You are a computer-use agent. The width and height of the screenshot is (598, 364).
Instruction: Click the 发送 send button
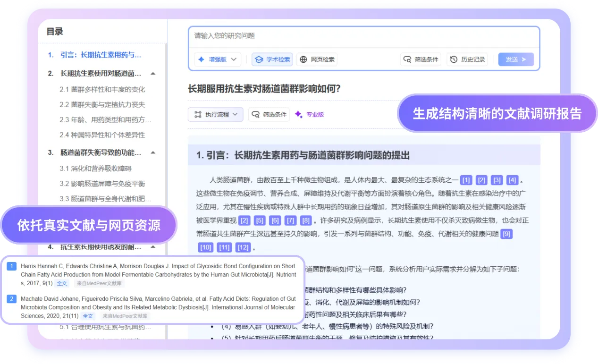(x=516, y=59)
